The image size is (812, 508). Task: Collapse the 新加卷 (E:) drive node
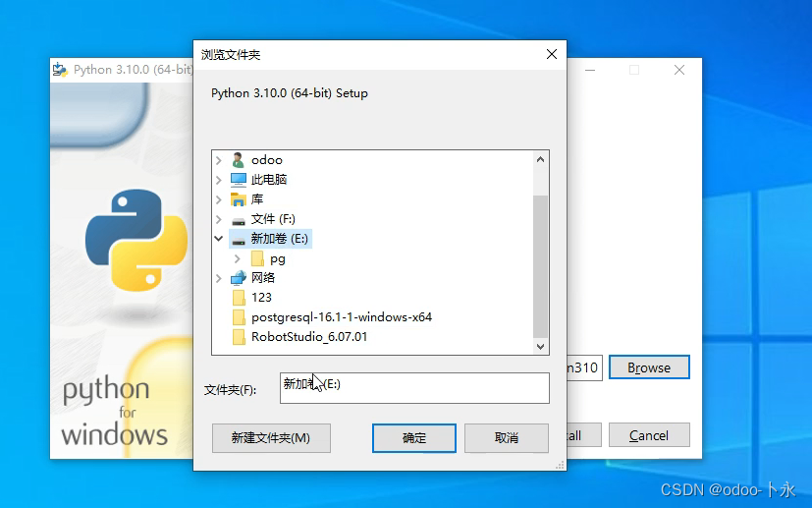click(x=219, y=239)
